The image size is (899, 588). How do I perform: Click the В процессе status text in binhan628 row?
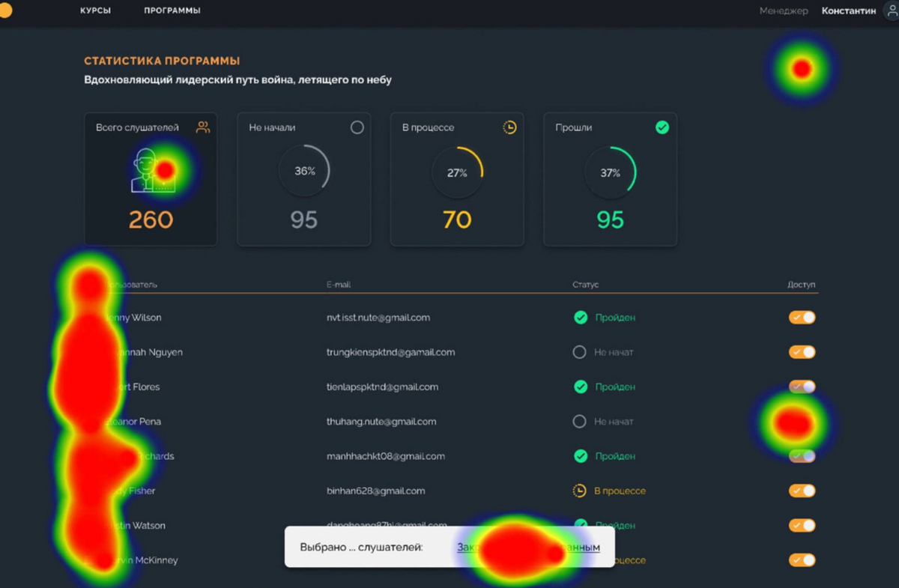[620, 491]
